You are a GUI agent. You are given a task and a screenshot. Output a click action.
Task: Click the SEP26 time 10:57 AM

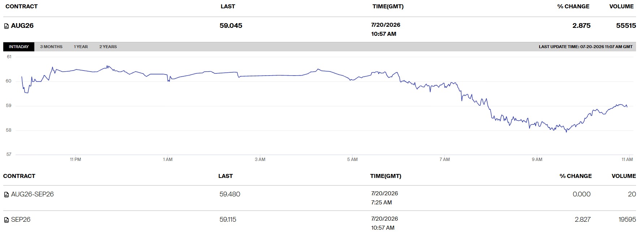point(383,228)
